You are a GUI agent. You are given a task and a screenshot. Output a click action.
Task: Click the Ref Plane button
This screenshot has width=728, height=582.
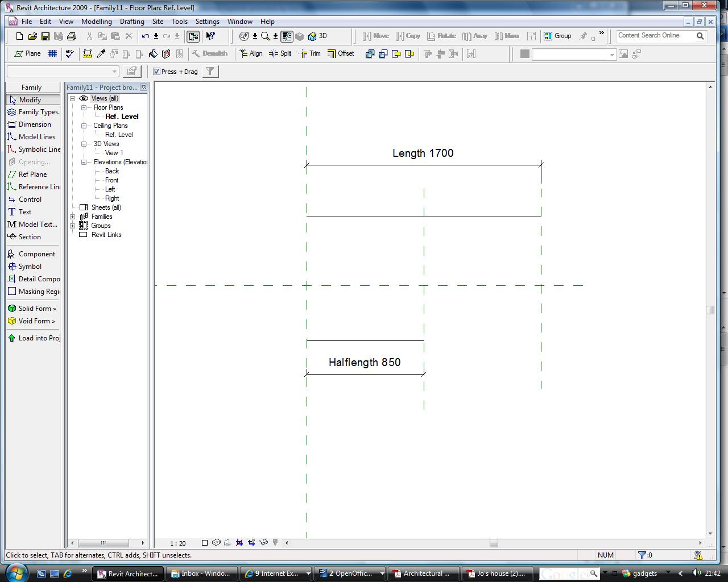tap(32, 174)
